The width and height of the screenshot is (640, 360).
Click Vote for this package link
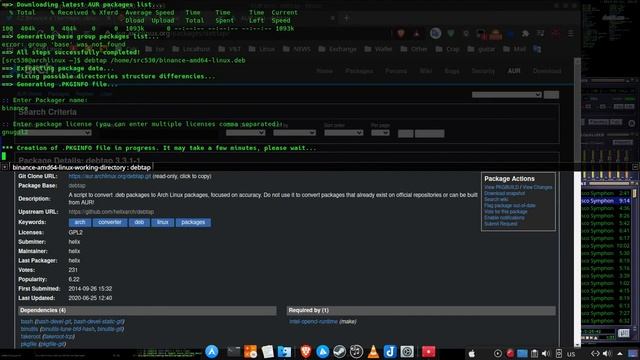point(506,212)
